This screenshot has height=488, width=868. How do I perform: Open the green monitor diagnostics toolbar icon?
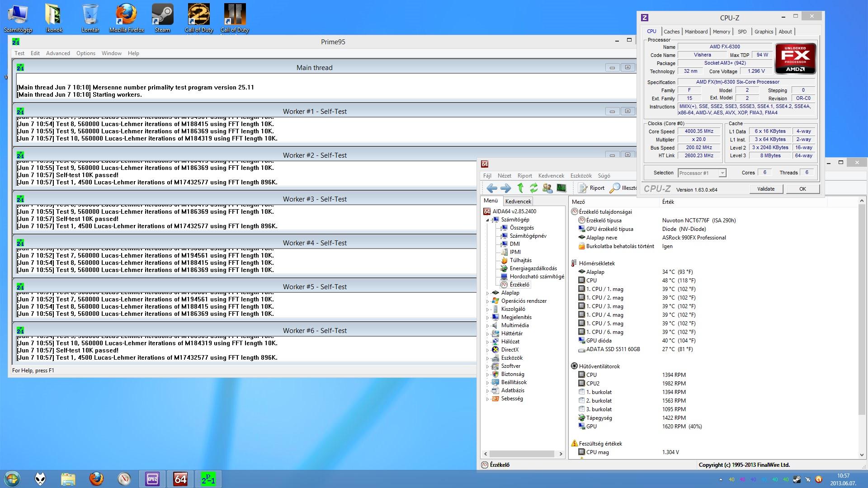point(561,188)
